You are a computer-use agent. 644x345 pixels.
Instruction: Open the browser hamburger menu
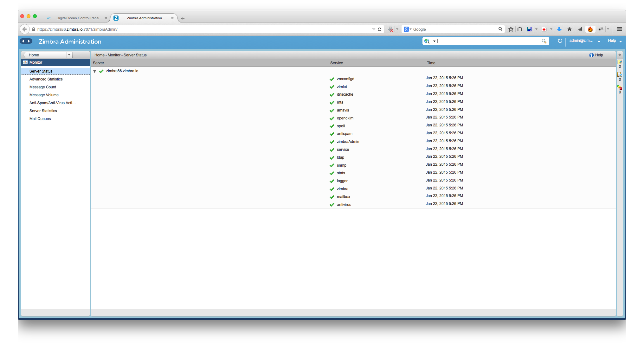[620, 29]
